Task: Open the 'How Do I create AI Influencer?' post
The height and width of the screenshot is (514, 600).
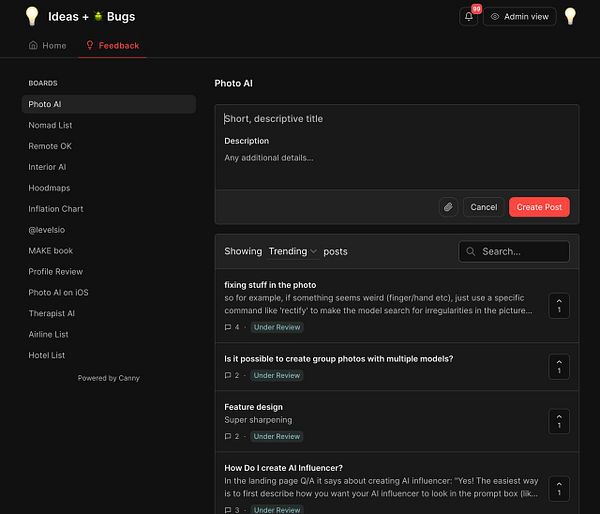Action: pyautogui.click(x=284, y=468)
